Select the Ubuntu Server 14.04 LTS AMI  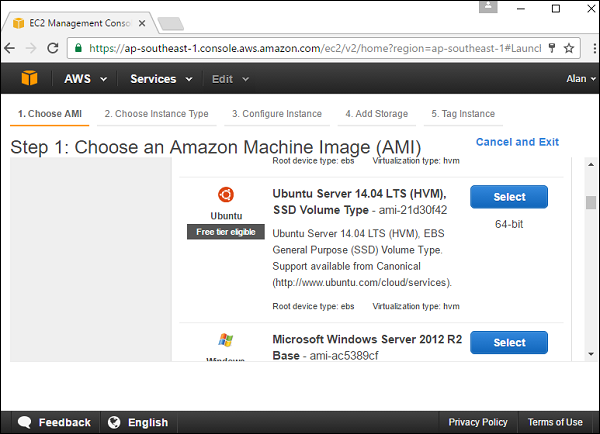pyautogui.click(x=509, y=197)
